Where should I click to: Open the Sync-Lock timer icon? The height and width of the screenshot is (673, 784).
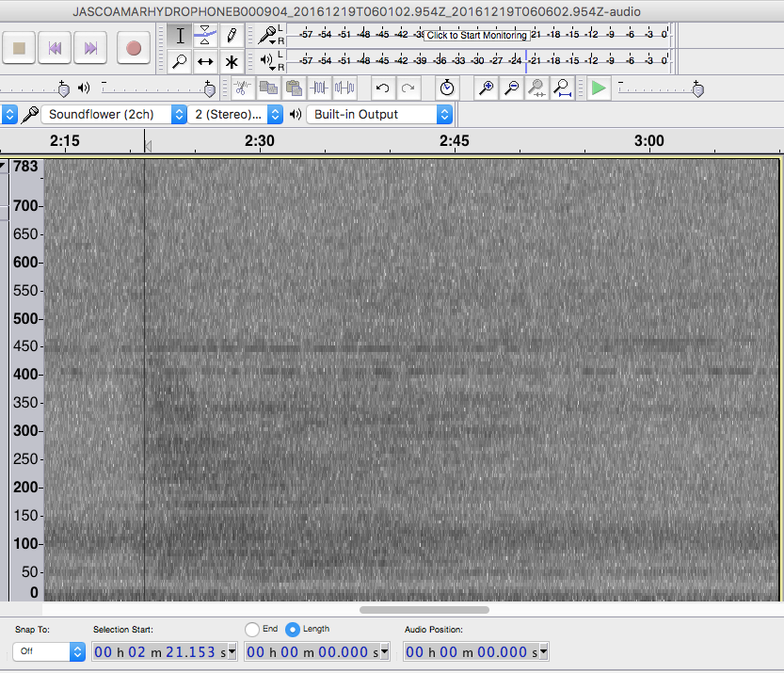point(447,88)
